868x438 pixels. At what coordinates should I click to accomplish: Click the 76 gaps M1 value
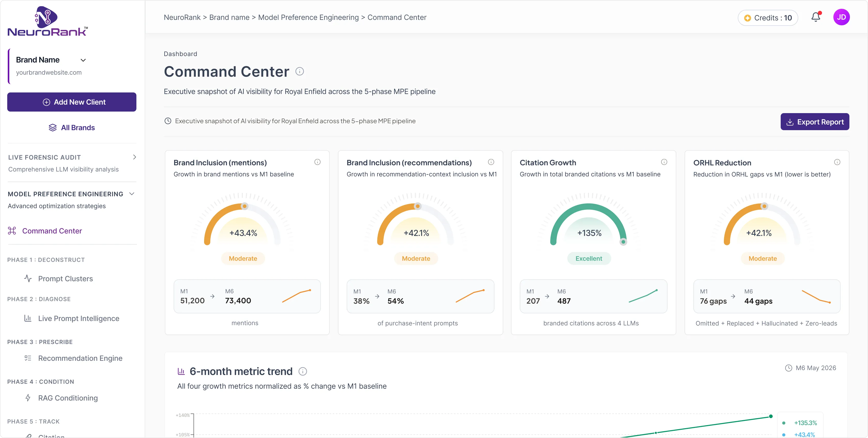tap(713, 301)
